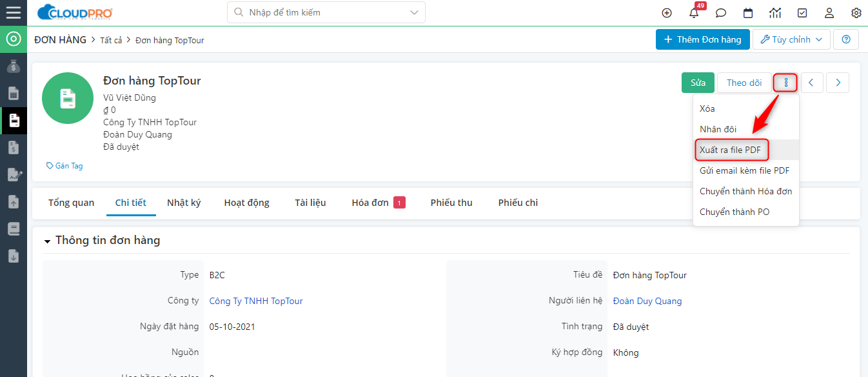Viewport: 868px width, 377px height.
Task: Click the green Sửa button
Action: tap(698, 83)
